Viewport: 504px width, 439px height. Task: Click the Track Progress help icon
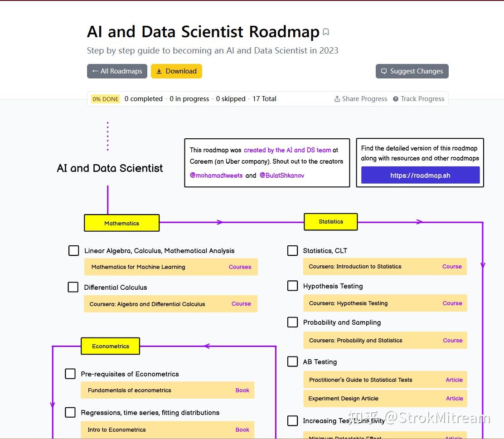click(396, 99)
